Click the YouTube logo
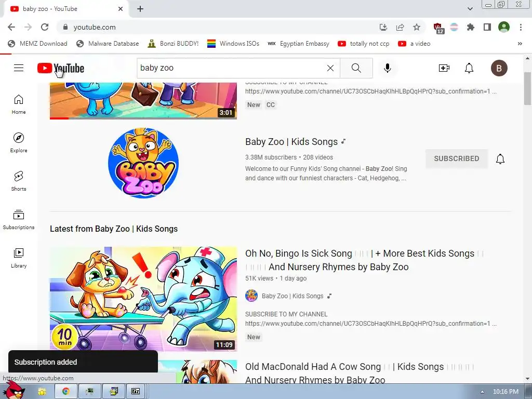Image resolution: width=532 pixels, height=399 pixels. (61, 68)
